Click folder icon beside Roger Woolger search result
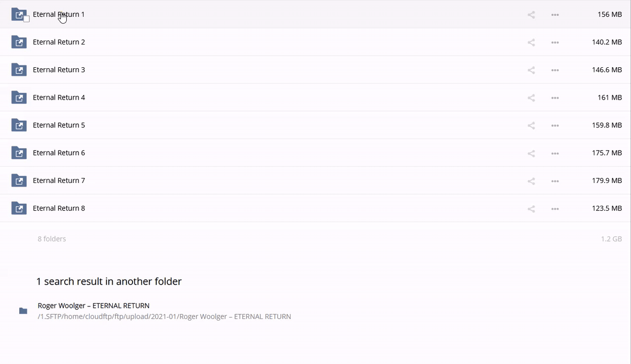The height and width of the screenshot is (364, 631). point(23,311)
